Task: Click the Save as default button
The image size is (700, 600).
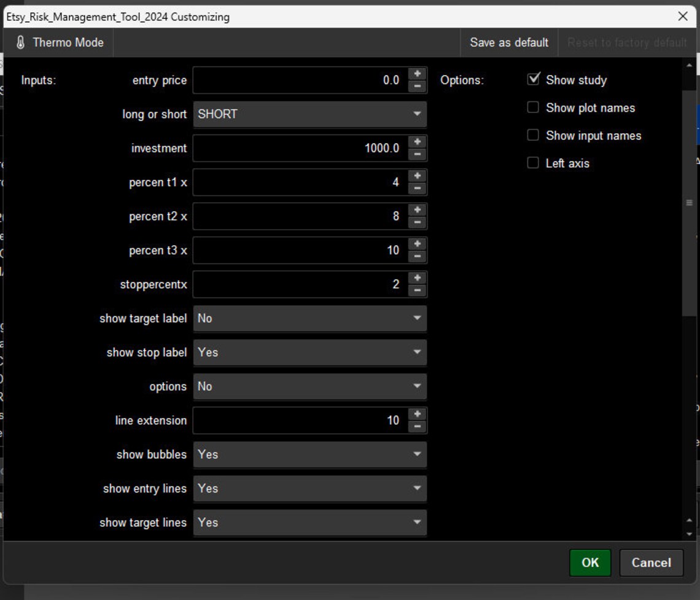Action: click(509, 42)
